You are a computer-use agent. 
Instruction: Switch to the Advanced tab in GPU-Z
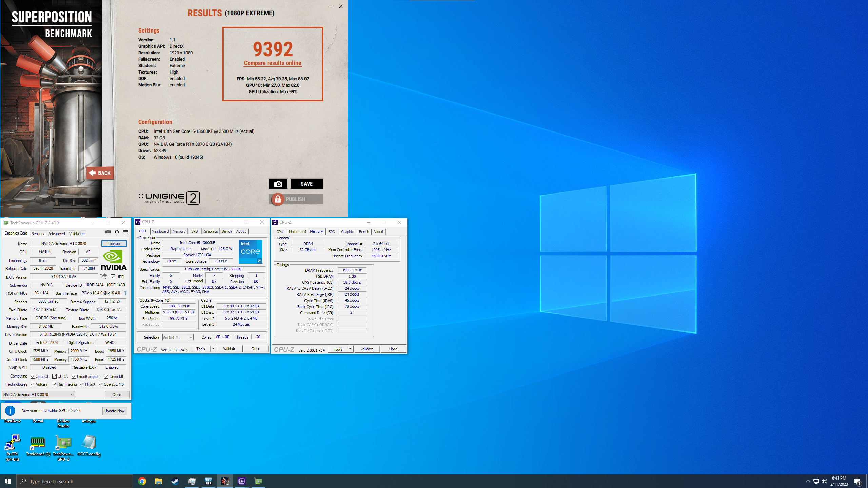click(x=57, y=233)
